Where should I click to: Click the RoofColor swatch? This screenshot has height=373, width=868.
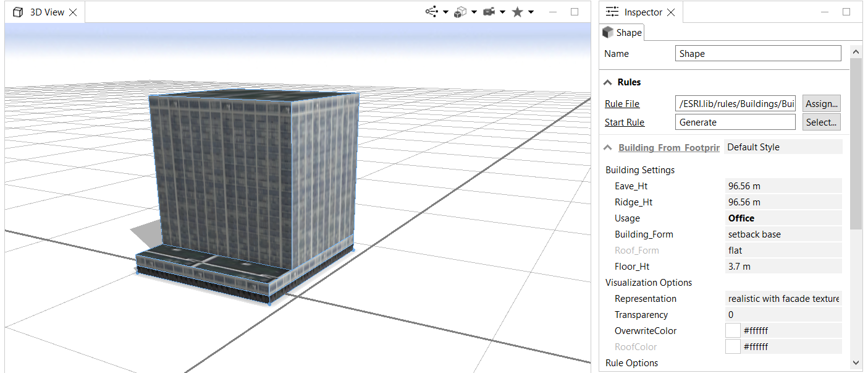733,347
